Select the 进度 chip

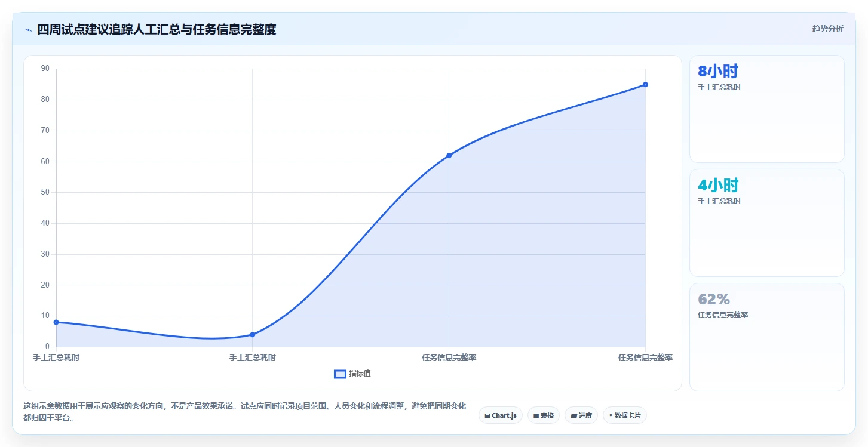(581, 415)
